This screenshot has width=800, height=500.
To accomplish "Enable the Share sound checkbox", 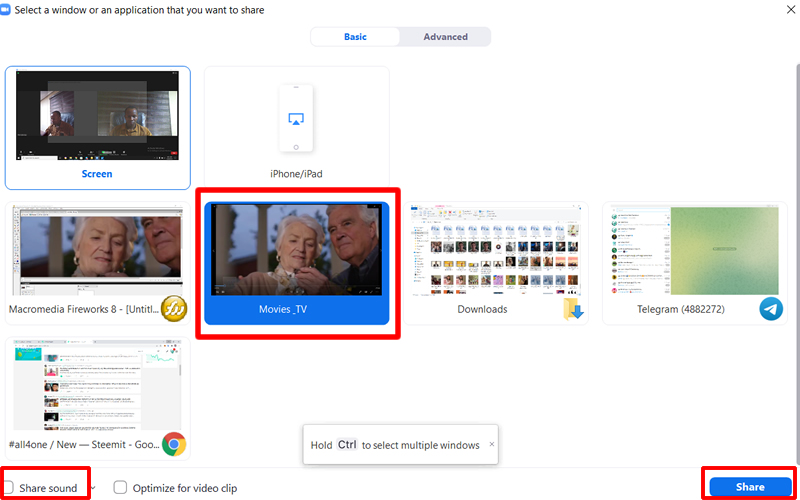I will (x=7, y=488).
